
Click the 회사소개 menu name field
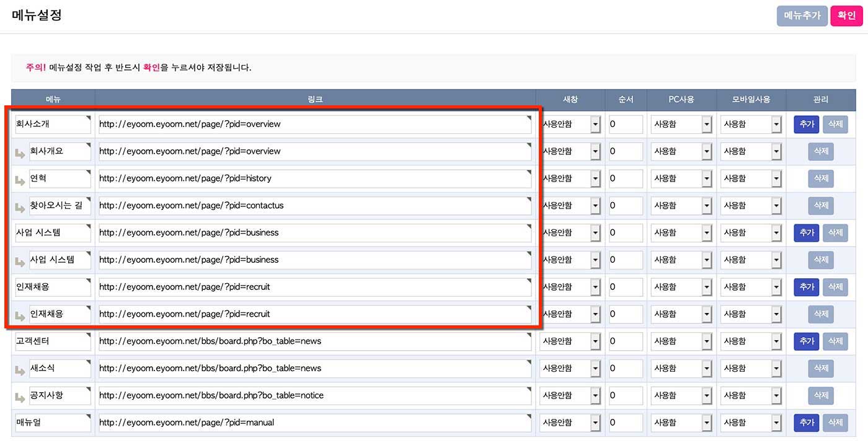pos(53,124)
